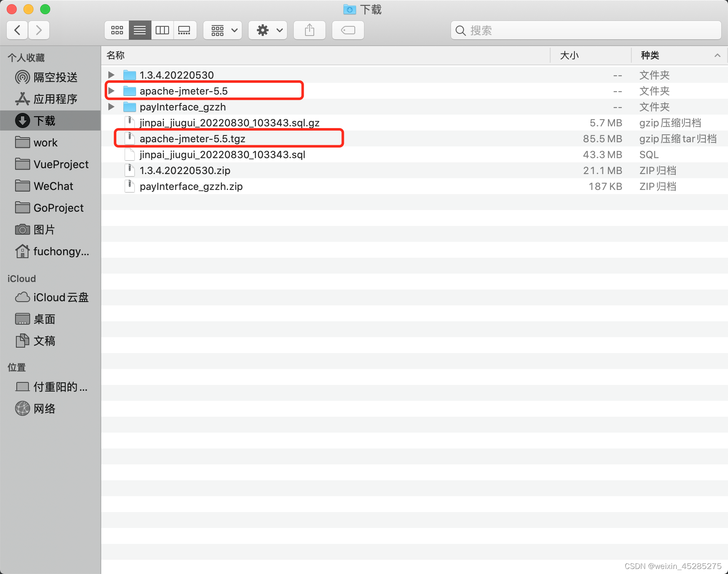Focus the search field
Screen dimensions: 728x574
pyautogui.click(x=586, y=30)
